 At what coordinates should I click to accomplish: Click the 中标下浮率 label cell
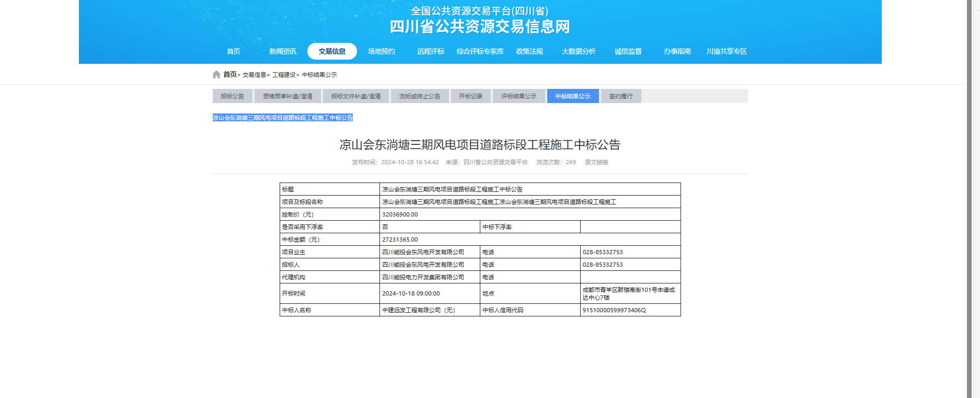[530, 227]
